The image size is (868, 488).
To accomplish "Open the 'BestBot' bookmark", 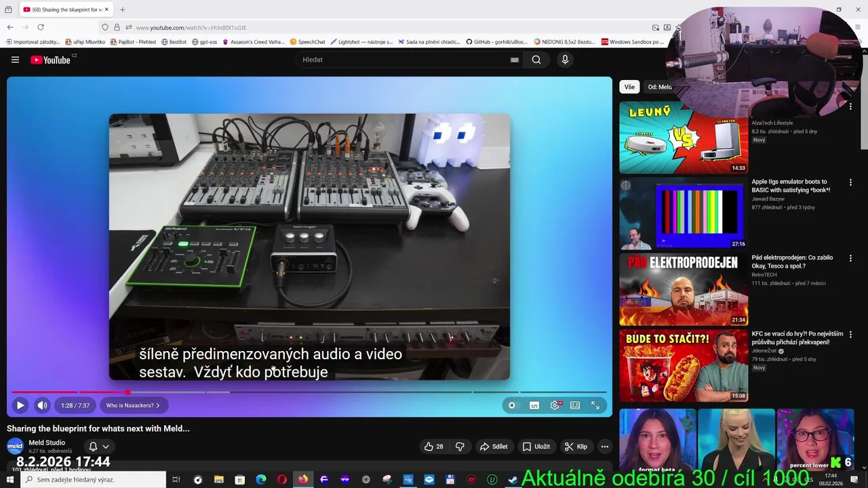I will [x=174, y=42].
